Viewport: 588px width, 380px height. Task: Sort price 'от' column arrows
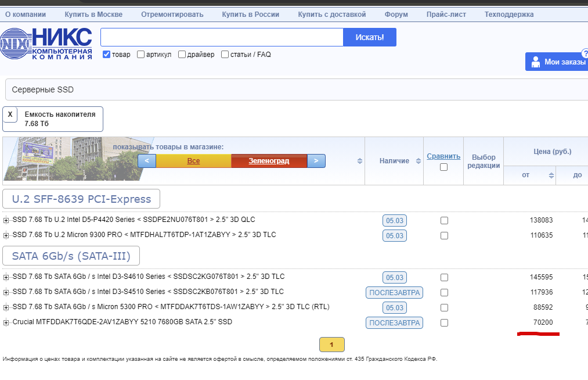point(551,175)
